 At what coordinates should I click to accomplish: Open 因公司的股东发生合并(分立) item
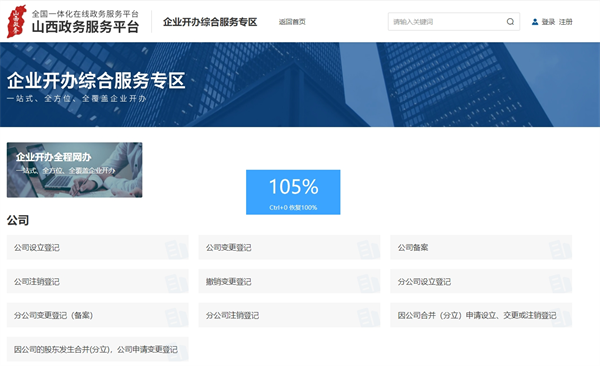(x=98, y=349)
